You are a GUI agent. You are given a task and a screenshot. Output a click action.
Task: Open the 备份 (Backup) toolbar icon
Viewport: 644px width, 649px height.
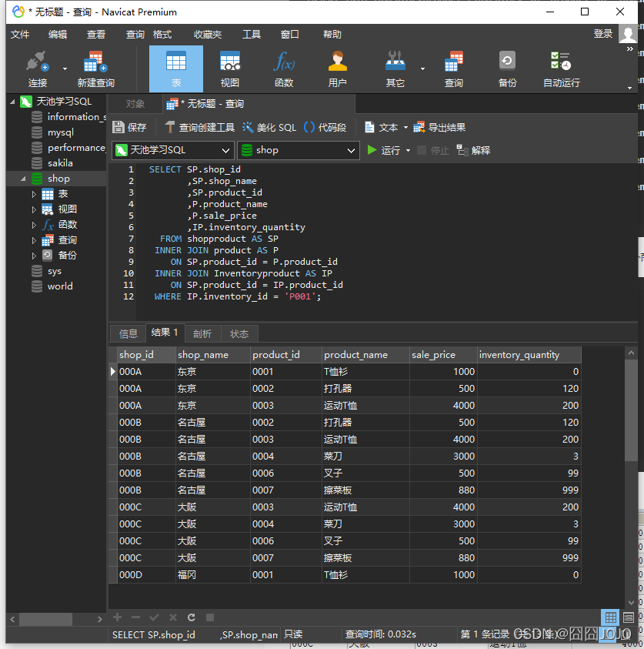tap(508, 69)
